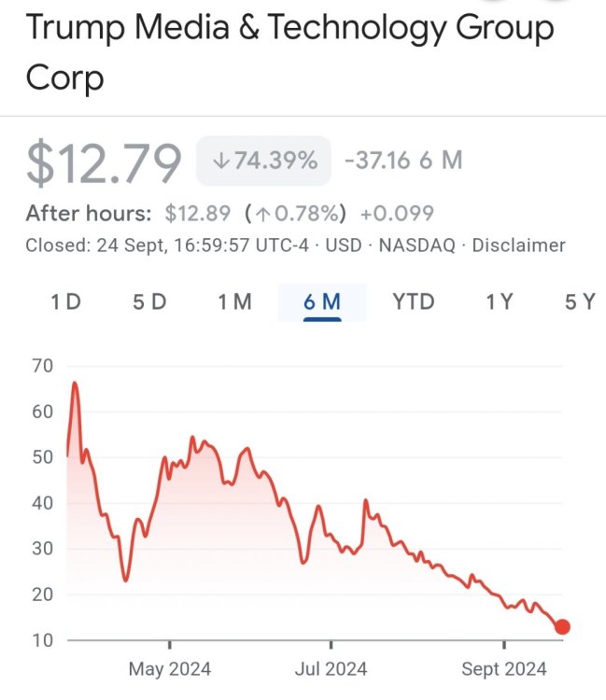The width and height of the screenshot is (606, 700).
Task: Open the Disclaimer link
Action: pyautogui.click(x=518, y=245)
